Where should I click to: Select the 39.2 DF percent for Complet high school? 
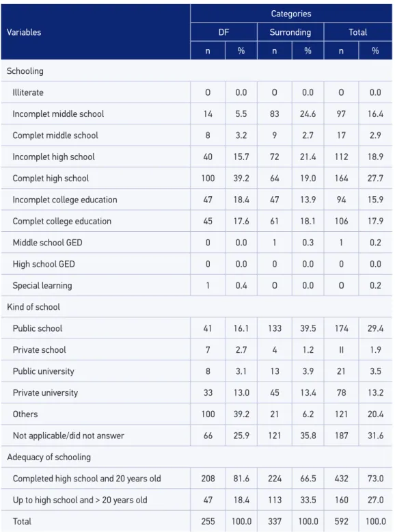241,178
